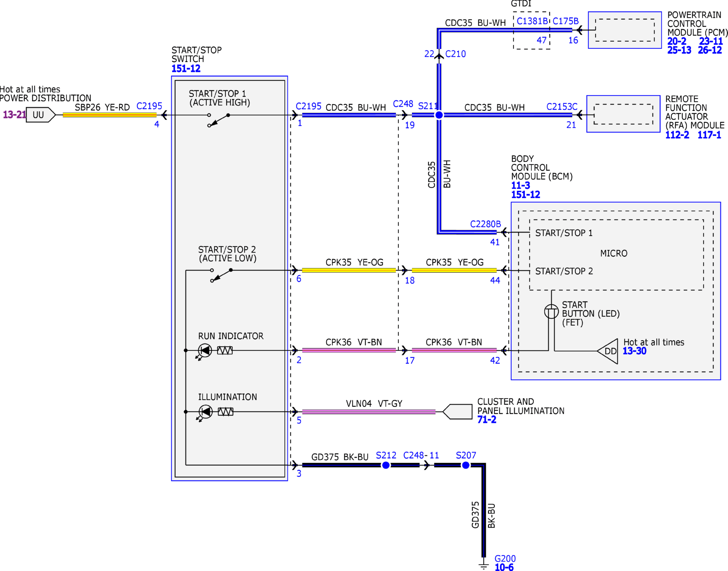728x571 pixels.
Task: Click the VLN04 VT-GY wire label
Action: (x=374, y=404)
